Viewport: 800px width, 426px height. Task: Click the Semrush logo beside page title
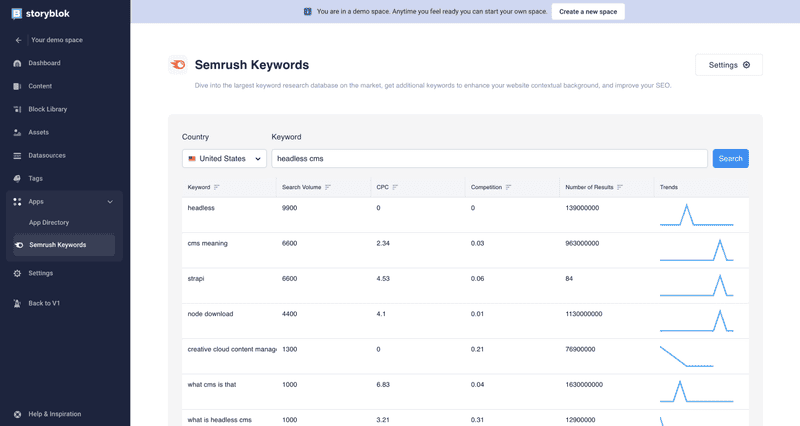pos(178,65)
